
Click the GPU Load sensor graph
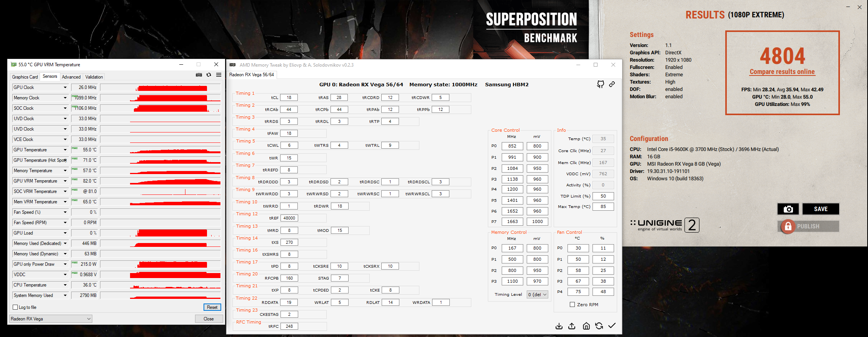point(160,233)
